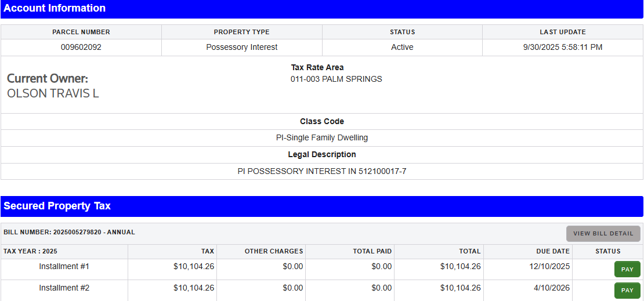
Task: Select the legal description text PI POSSESSORY INTEREST
Action: coord(322,172)
